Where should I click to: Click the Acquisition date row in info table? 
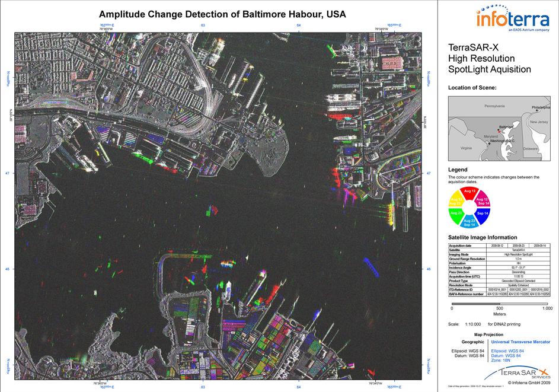coord(466,245)
